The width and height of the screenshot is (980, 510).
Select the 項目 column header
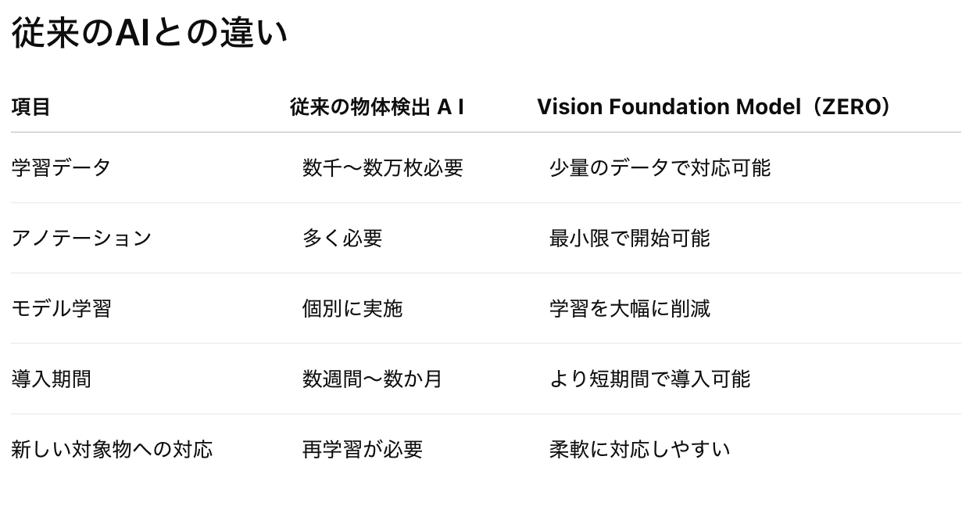pos(30,107)
